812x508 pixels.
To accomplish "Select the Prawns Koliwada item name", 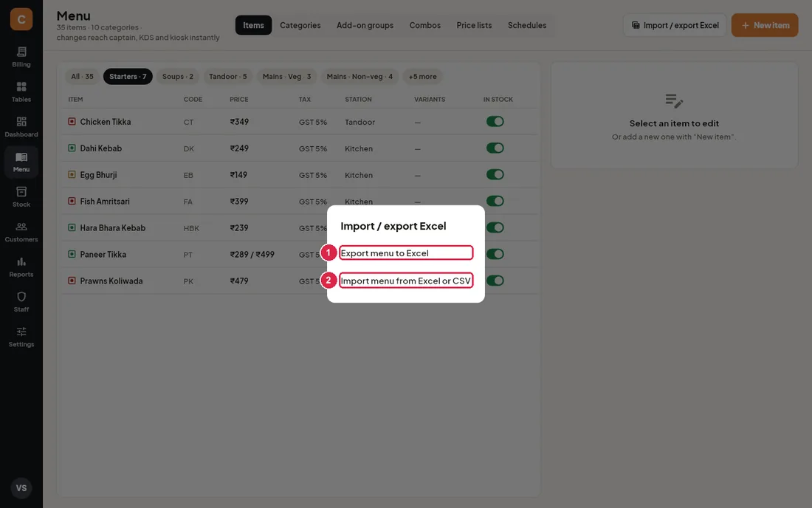I will pos(111,281).
